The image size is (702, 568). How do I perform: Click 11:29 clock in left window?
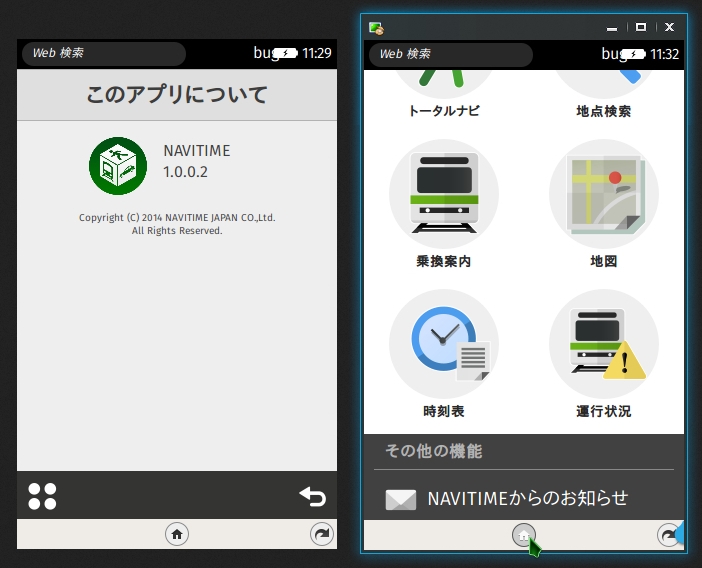tap(317, 53)
